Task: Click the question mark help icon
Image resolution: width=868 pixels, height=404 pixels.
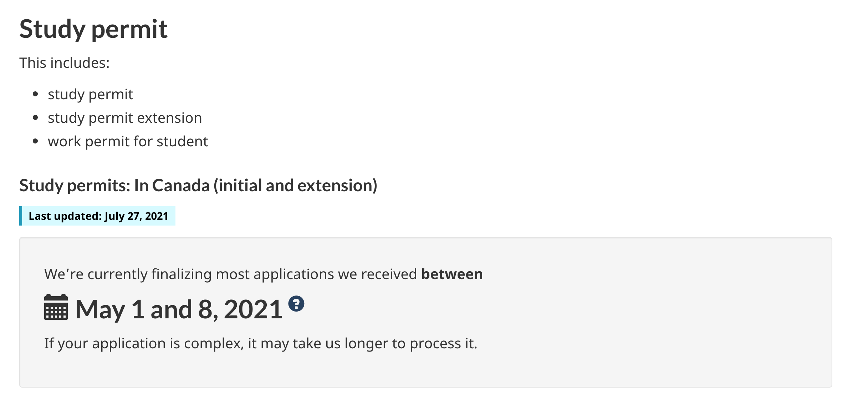Action: pos(296,304)
